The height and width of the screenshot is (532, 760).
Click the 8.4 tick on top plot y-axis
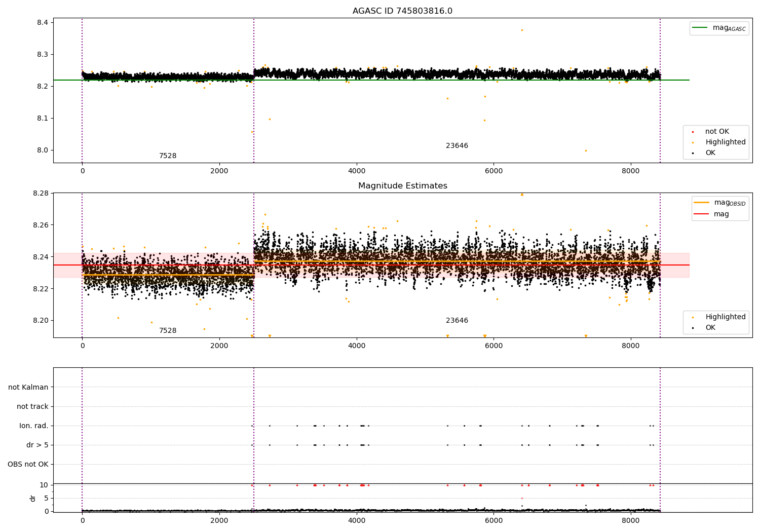(x=43, y=23)
